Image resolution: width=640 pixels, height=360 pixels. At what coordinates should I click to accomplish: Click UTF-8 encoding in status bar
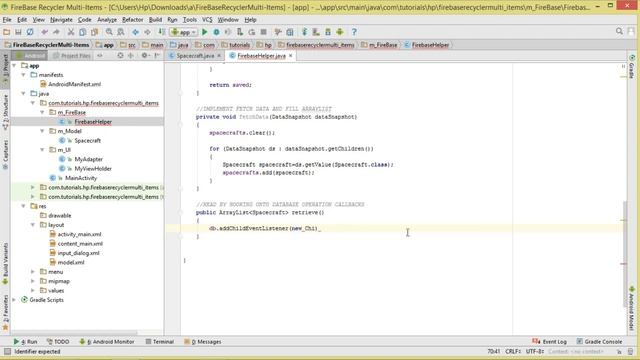pyautogui.click(x=534, y=351)
